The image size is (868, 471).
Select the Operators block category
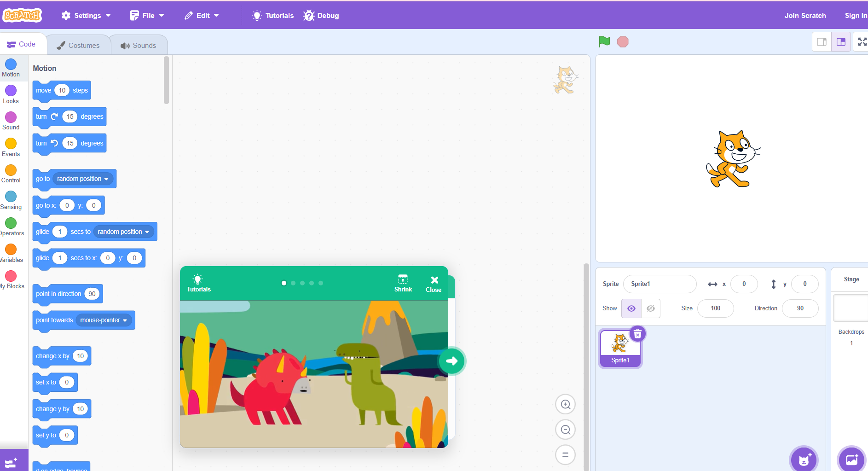coord(12,226)
